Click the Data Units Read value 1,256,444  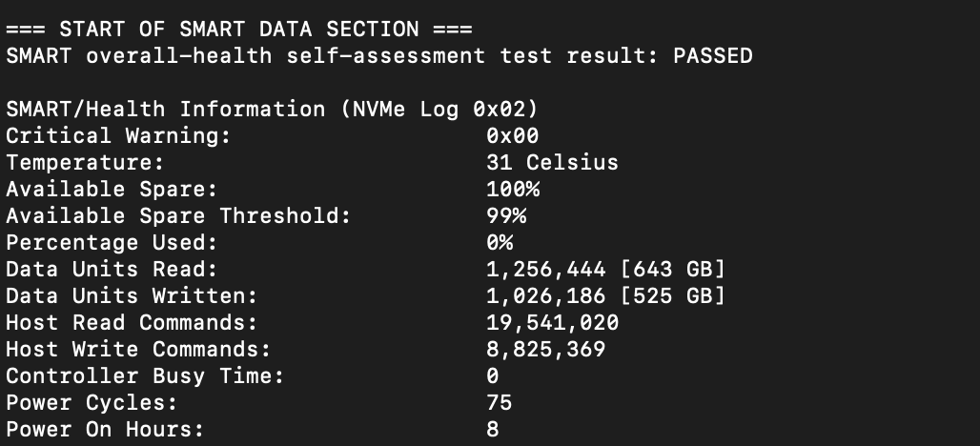click(x=545, y=270)
